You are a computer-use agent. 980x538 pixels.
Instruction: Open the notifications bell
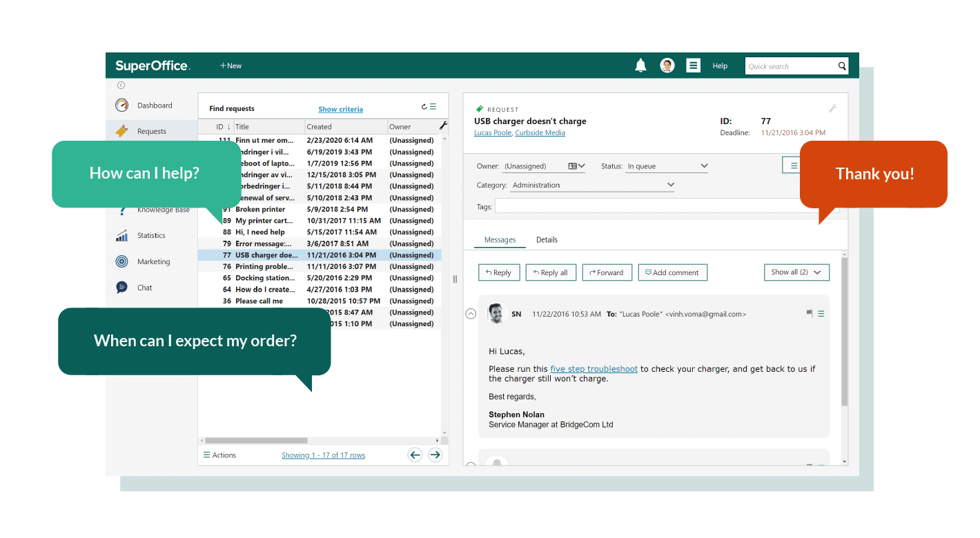[640, 66]
